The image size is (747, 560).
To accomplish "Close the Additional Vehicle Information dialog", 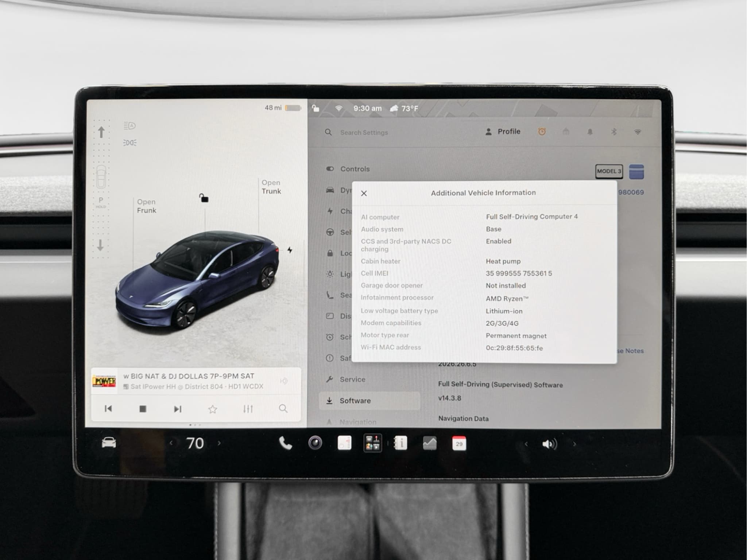I will pyautogui.click(x=364, y=193).
